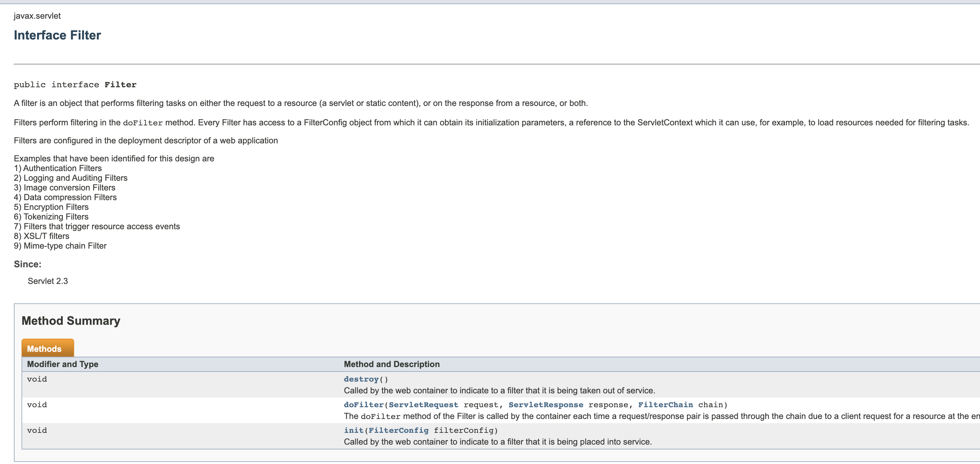Click the javax.servlet package name
980x464 pixels.
click(37, 16)
